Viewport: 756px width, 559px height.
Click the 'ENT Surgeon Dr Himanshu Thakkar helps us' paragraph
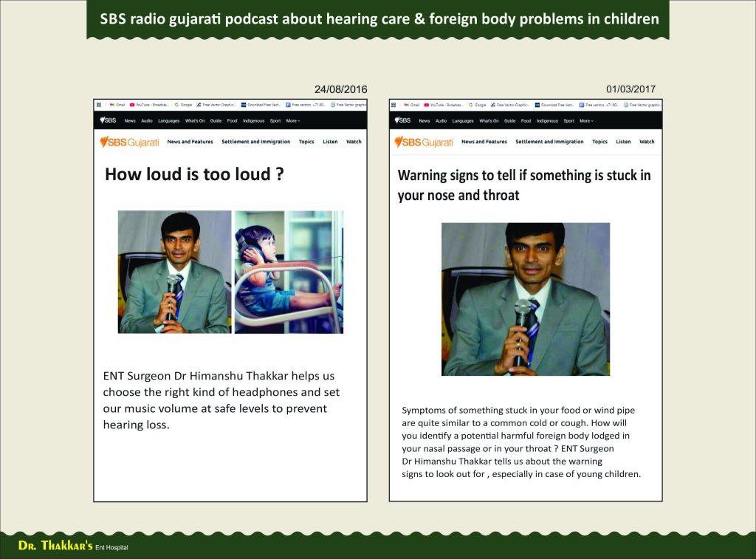221,400
